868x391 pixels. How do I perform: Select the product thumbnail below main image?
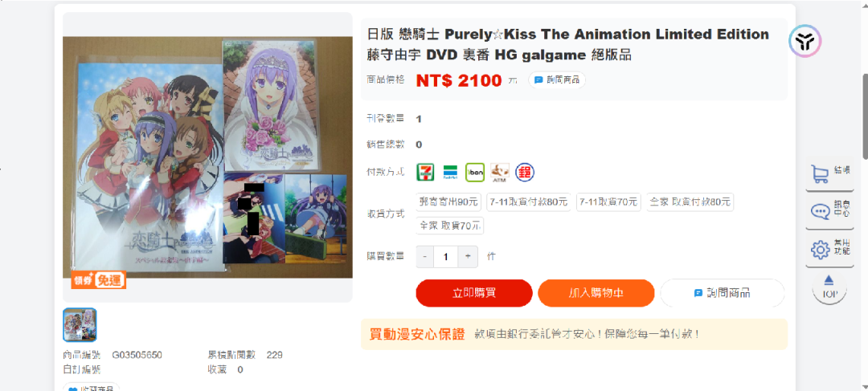[80, 325]
